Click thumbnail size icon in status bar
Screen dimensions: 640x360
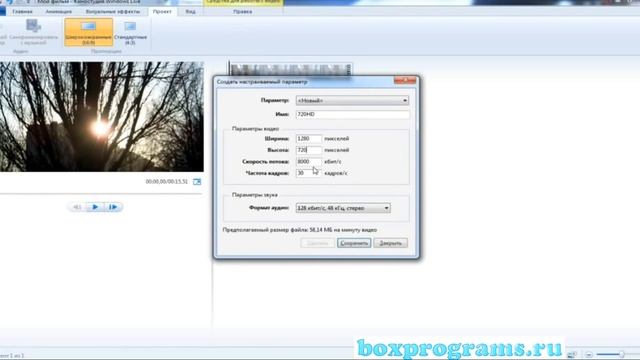[572, 355]
